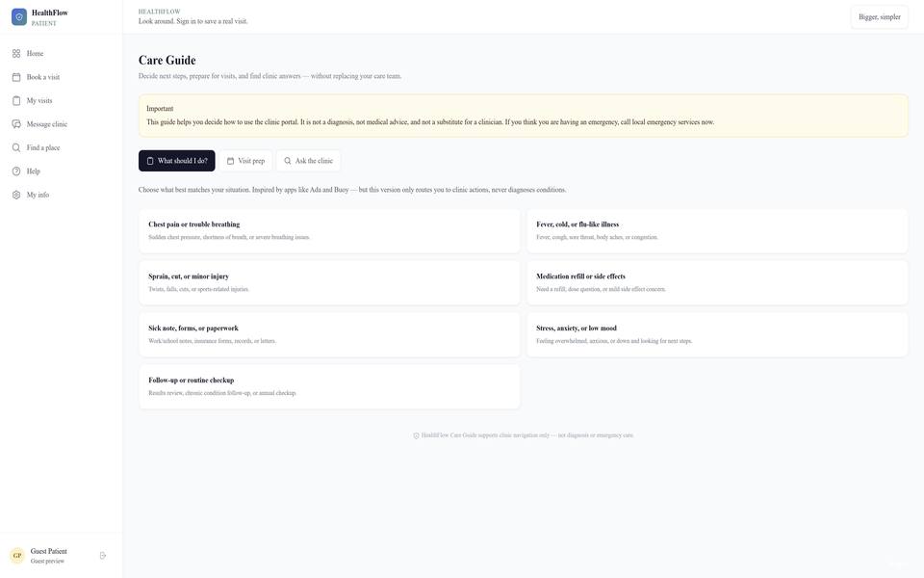Choose Fever, cold, or flu-like illness card

[x=717, y=230]
